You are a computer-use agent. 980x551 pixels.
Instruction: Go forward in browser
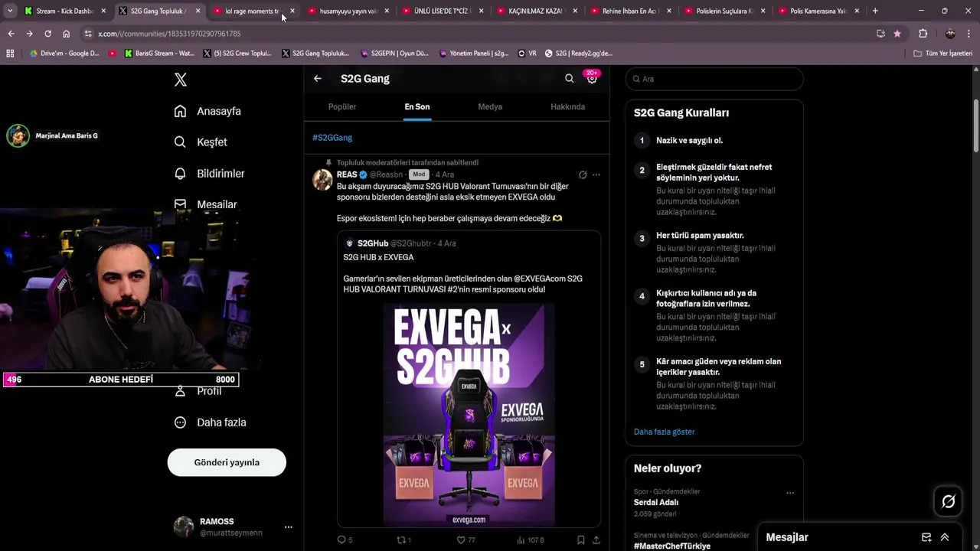[x=29, y=34]
